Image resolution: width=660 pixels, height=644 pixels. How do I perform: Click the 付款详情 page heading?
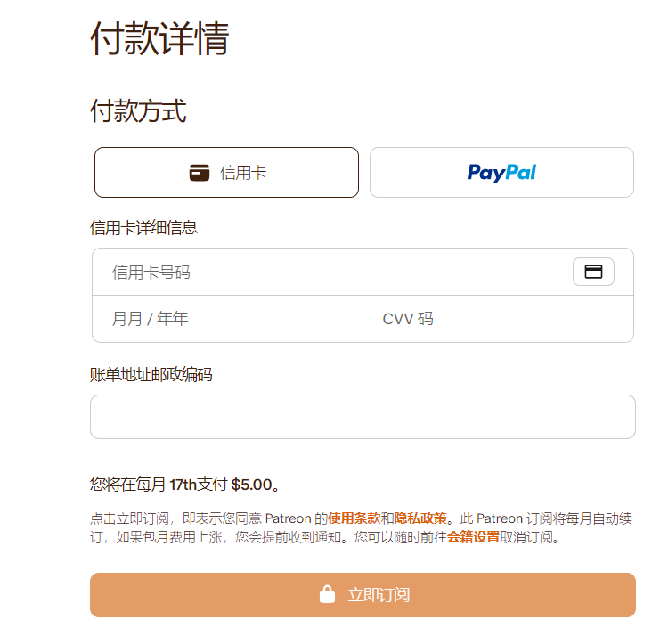coord(159,38)
